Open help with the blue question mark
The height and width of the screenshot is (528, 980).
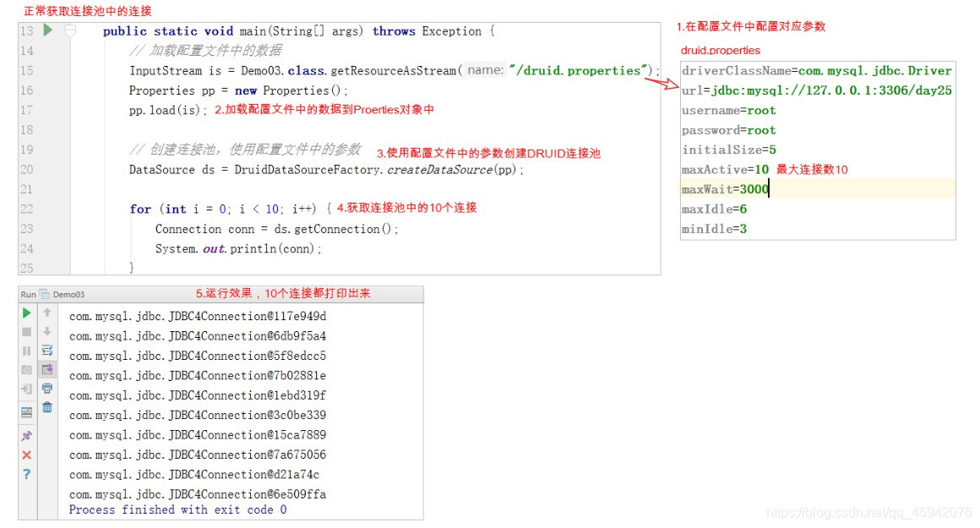tap(26, 474)
